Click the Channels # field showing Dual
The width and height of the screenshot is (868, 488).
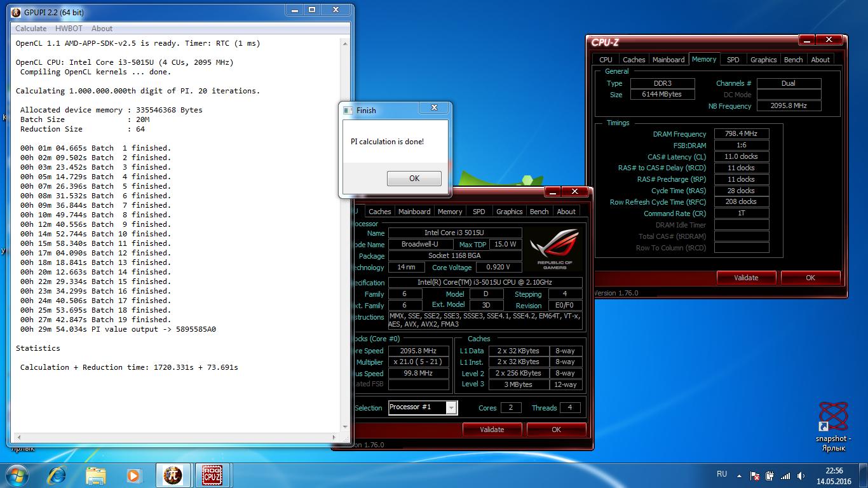[x=789, y=83]
